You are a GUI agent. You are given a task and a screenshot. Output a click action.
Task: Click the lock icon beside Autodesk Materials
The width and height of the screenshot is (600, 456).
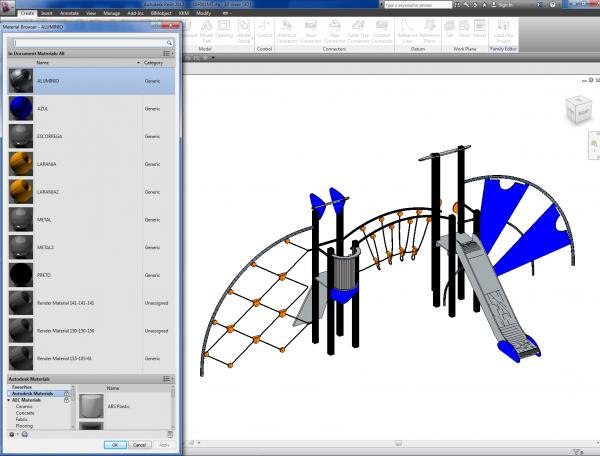point(66,394)
